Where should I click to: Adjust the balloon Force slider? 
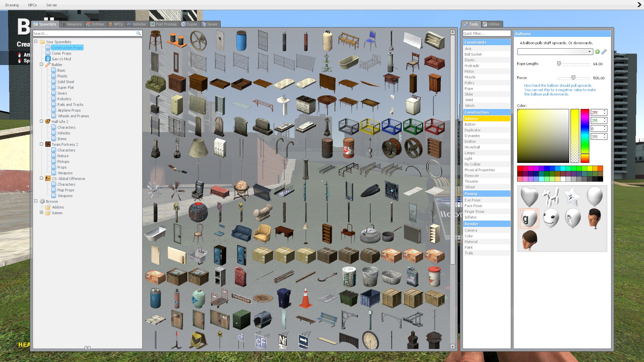[574, 78]
